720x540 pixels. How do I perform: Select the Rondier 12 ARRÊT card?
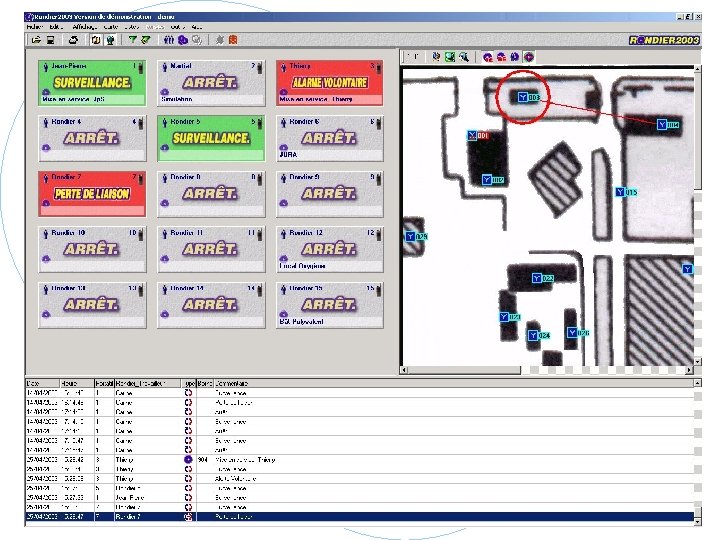click(330, 249)
